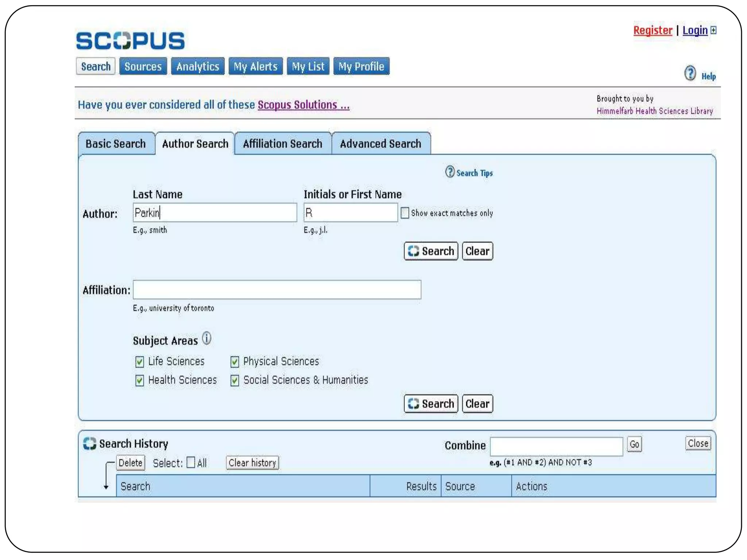
Task: Open the Analytics tab
Action: [198, 66]
